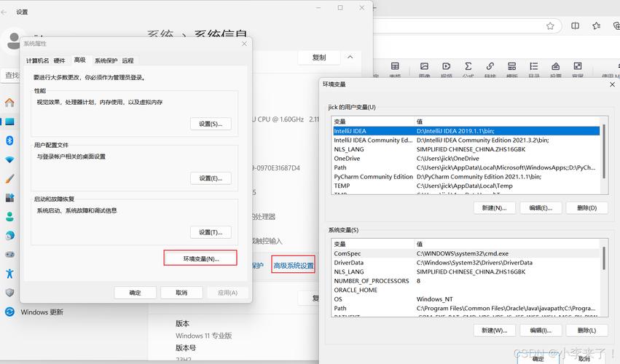
Task: Click 确定 in 系统属性 dialog
Action: [135, 293]
